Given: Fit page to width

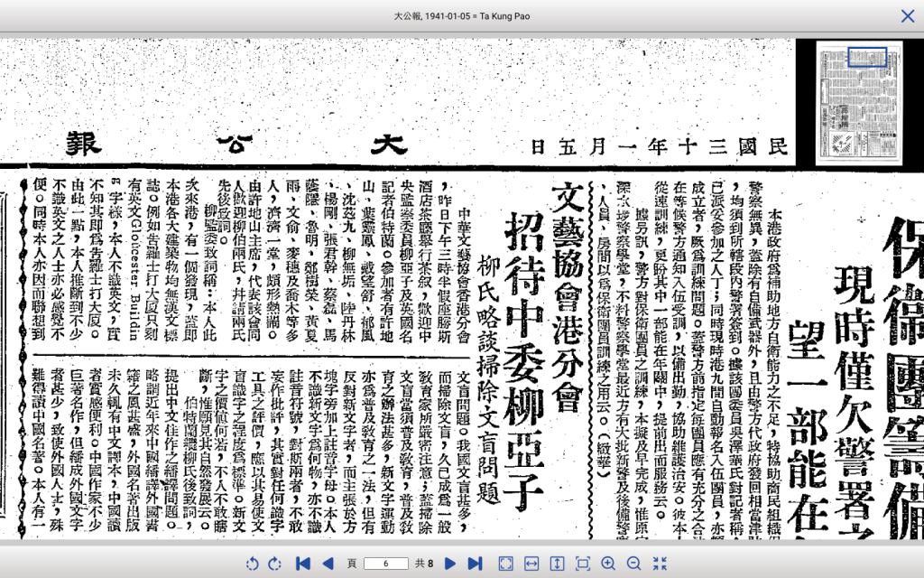Looking at the screenshot, I should coord(532,564).
